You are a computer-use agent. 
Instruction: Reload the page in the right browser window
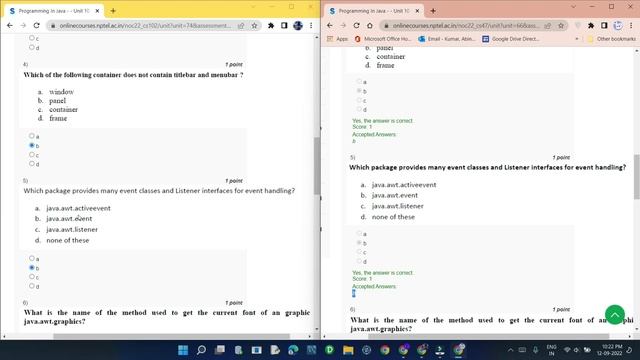[356, 25]
